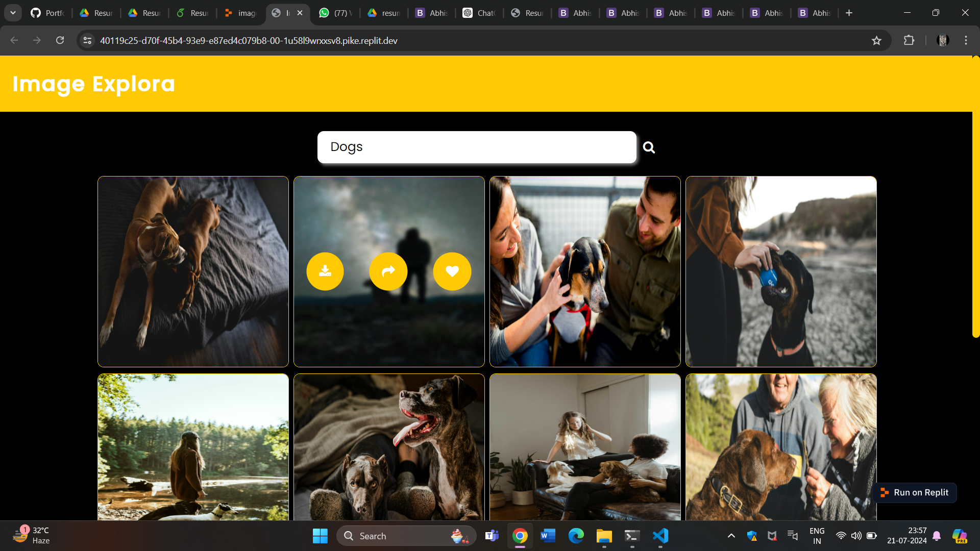Image resolution: width=980 pixels, height=551 pixels.
Task: Bookmark this page with star icon
Action: [876, 41]
